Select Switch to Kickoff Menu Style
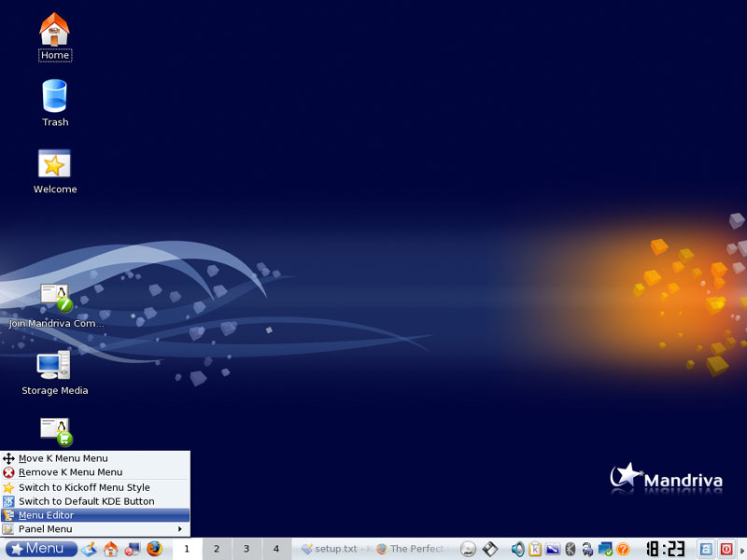 95,487
